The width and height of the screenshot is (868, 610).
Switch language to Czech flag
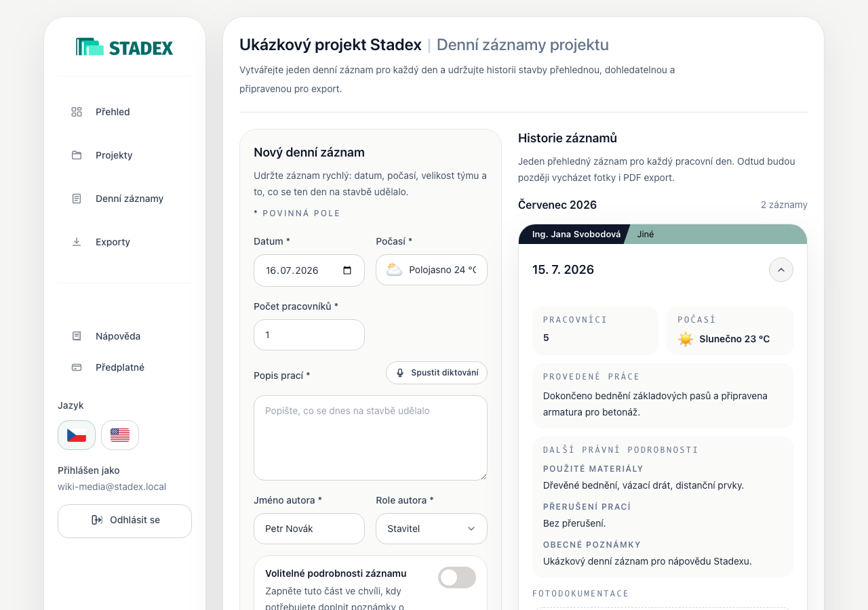(x=77, y=435)
